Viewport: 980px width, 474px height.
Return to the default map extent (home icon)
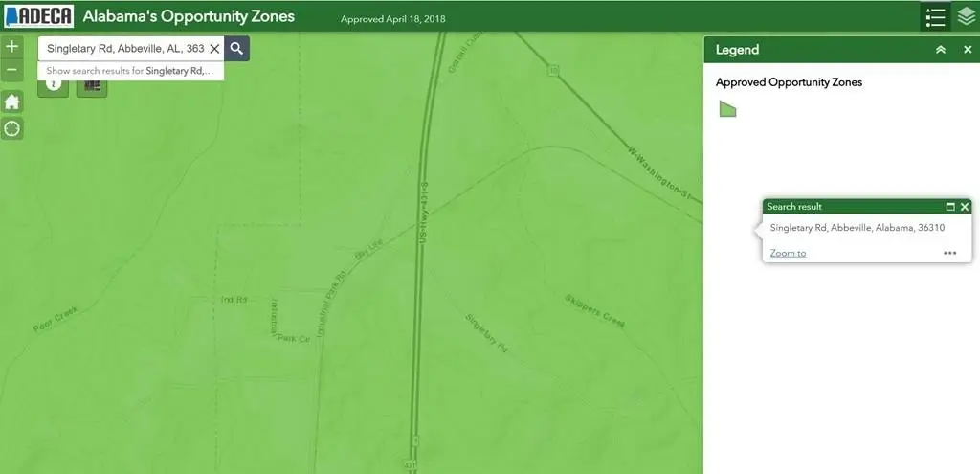11,102
